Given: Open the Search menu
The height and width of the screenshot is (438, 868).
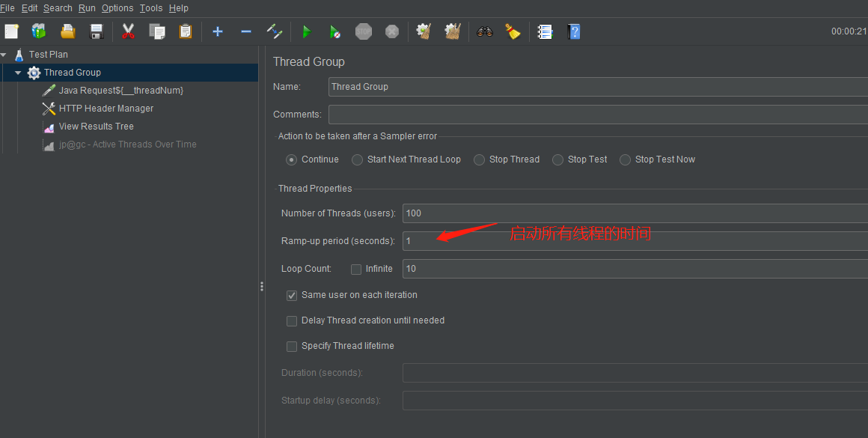Looking at the screenshot, I should point(58,8).
